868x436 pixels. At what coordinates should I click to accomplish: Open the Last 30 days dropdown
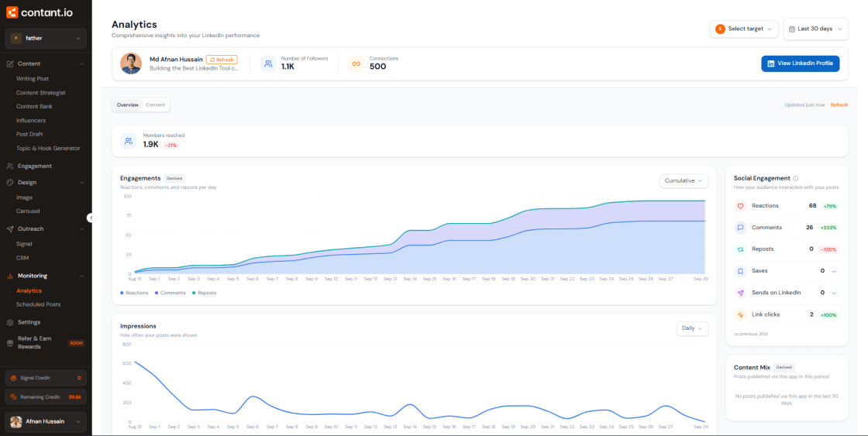815,29
